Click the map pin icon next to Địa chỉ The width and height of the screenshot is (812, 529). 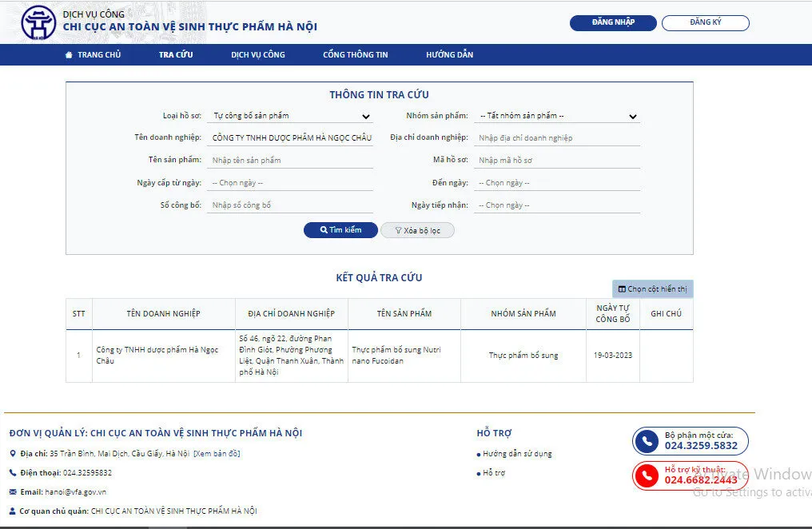[x=13, y=454]
